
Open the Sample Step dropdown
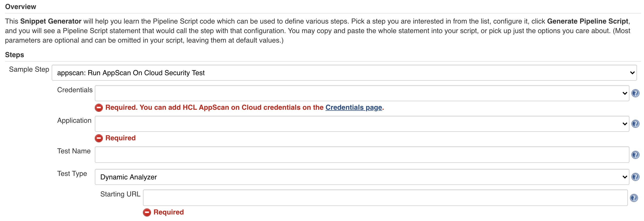[344, 73]
